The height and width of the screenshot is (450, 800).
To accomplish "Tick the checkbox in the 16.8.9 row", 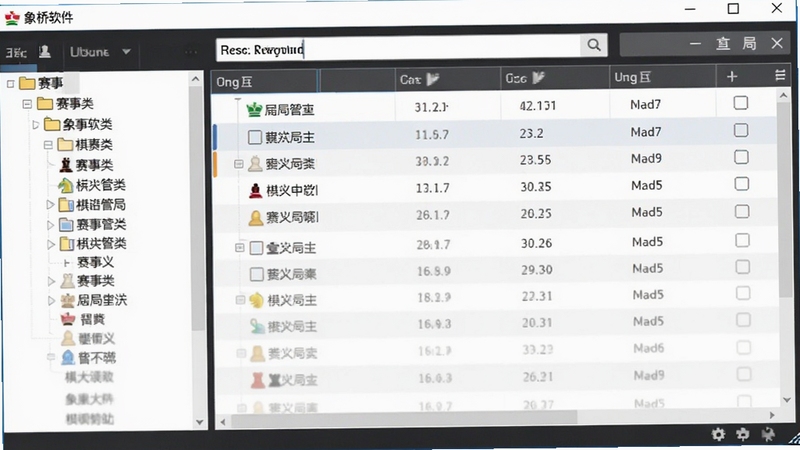I will pyautogui.click(x=743, y=267).
